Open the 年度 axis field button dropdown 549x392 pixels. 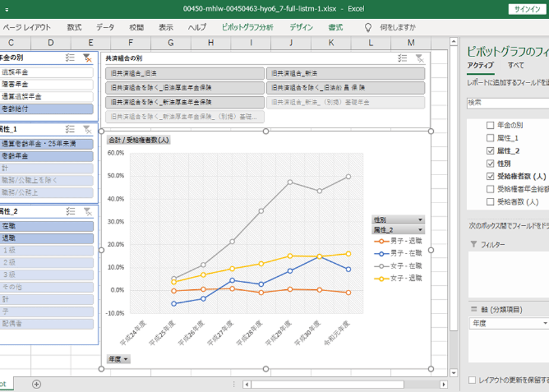click(x=118, y=359)
